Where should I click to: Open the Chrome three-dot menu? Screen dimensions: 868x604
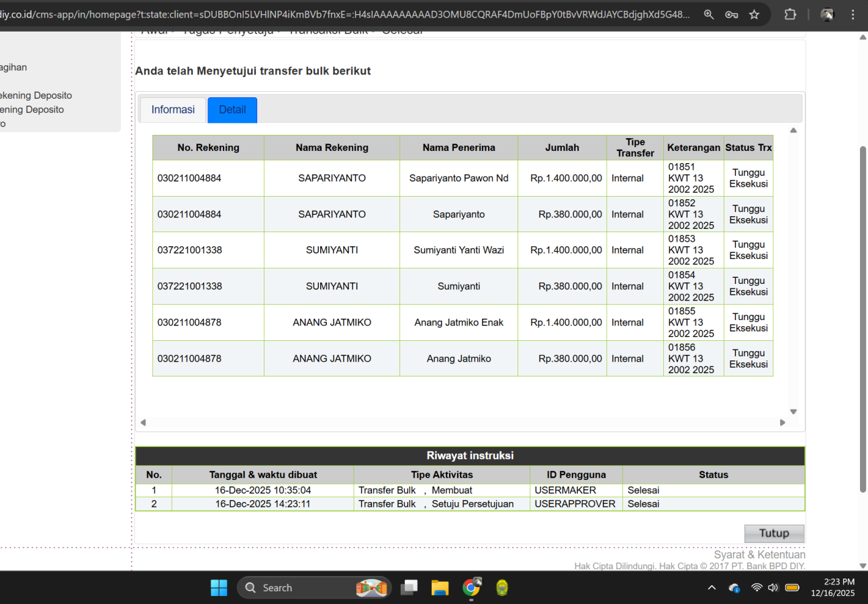(853, 15)
